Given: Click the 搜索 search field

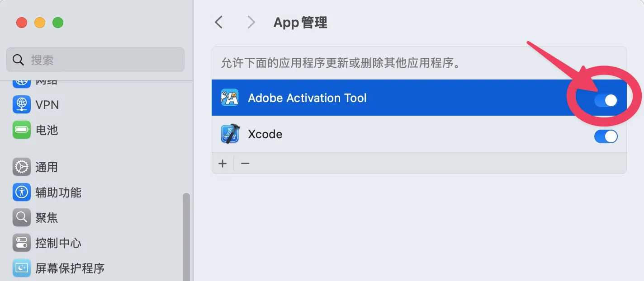Looking at the screenshot, I should click(x=95, y=60).
